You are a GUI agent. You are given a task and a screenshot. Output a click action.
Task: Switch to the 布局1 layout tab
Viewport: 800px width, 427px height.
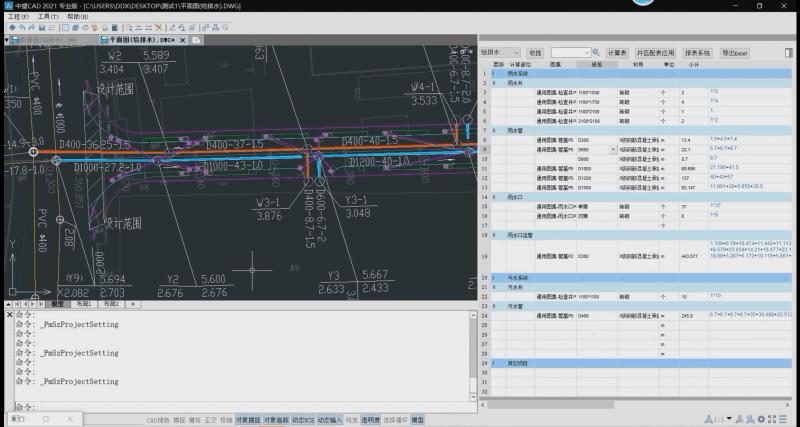coord(83,303)
